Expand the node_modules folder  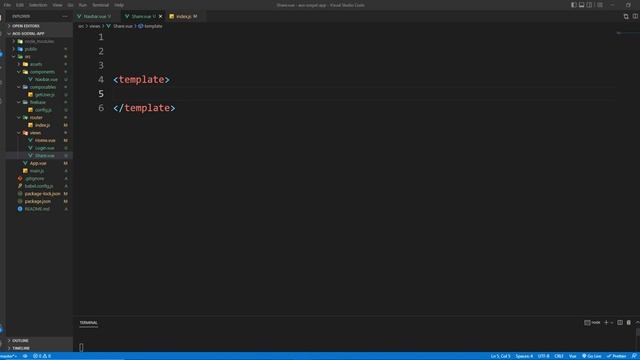[x=39, y=41]
